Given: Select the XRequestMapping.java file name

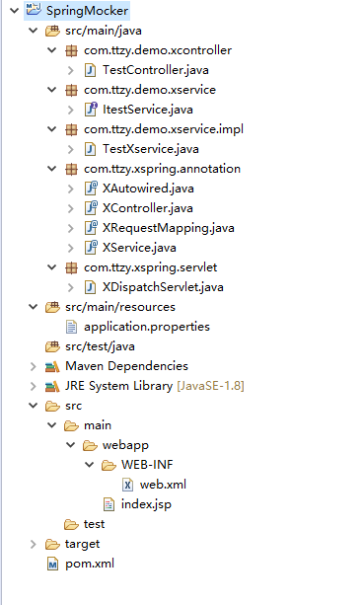Looking at the screenshot, I should click(x=168, y=228).
